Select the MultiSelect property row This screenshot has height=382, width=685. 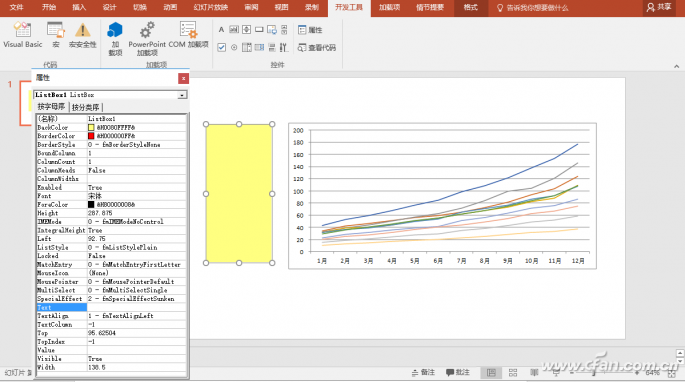click(111, 290)
